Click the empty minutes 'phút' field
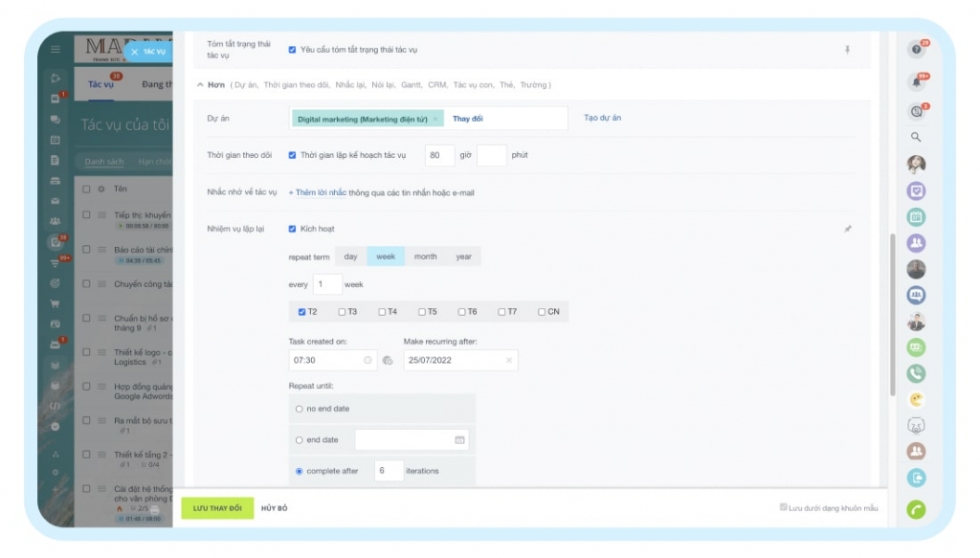The height and width of the screenshot is (558, 980). click(x=491, y=155)
